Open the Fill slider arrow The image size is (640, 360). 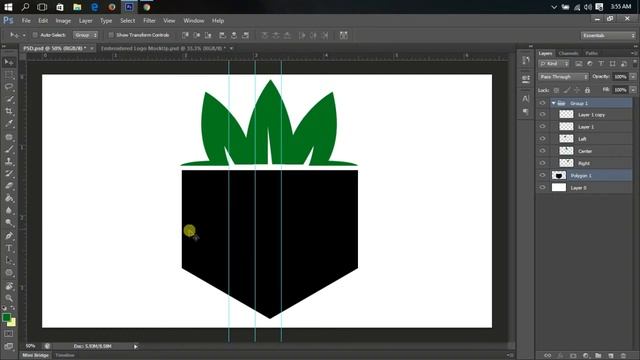pyautogui.click(x=633, y=90)
